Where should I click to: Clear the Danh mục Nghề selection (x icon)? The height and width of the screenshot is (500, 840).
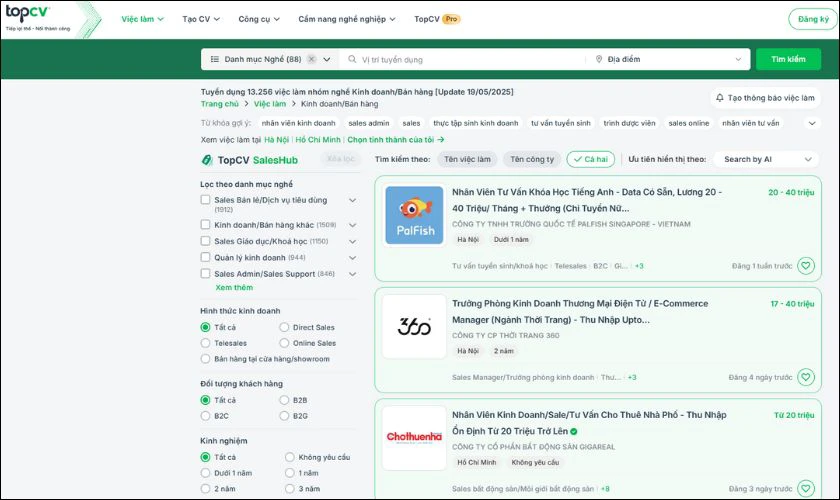[x=311, y=59]
